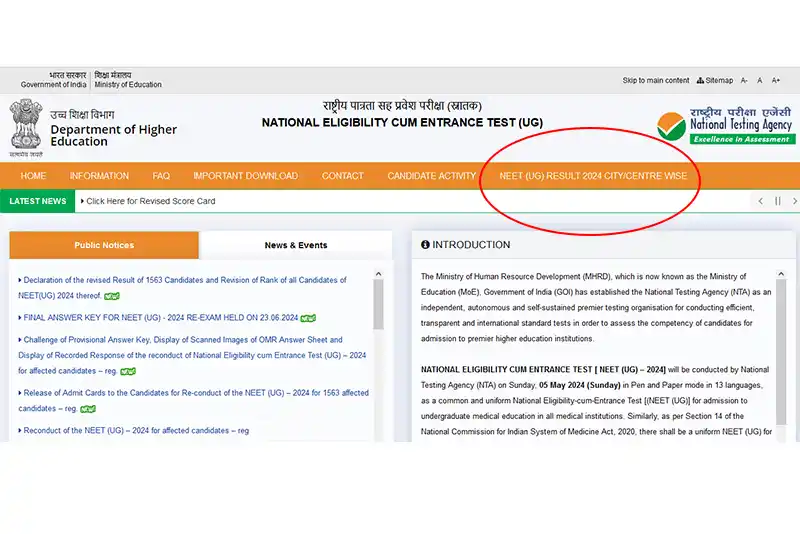
Task: Click Department of Higher Education title
Action: (x=113, y=135)
